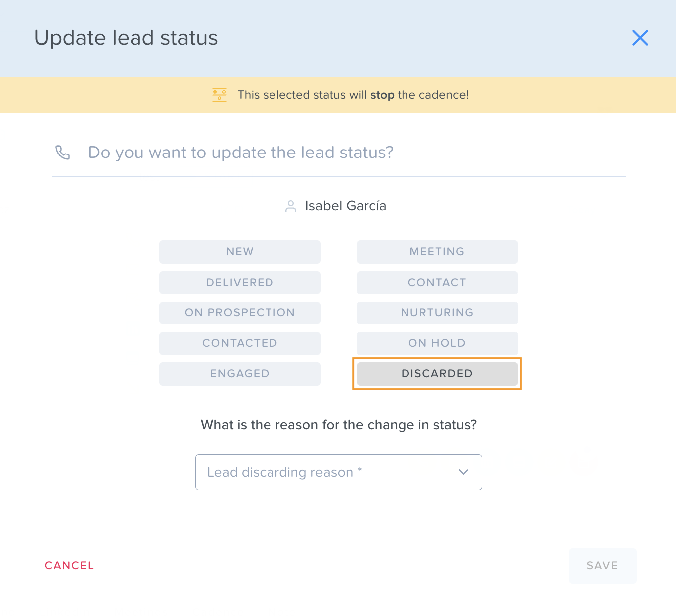676x616 pixels.
Task: Click the stop the cadence warning banner
Action: [338, 95]
